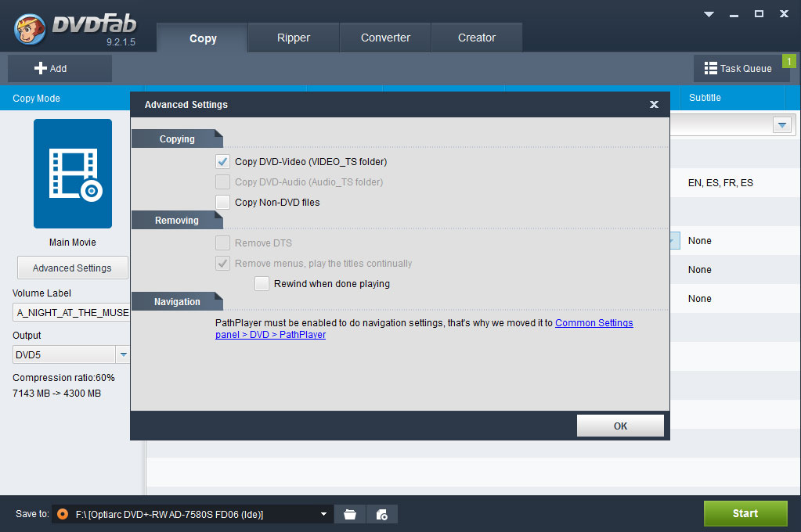Click the green Start button

pos(745,514)
